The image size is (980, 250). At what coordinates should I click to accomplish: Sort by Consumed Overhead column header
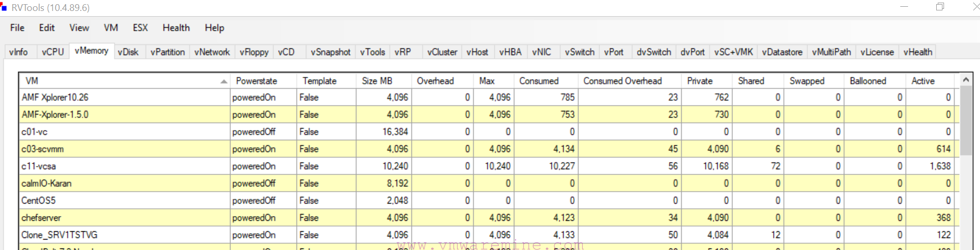pyautogui.click(x=629, y=81)
